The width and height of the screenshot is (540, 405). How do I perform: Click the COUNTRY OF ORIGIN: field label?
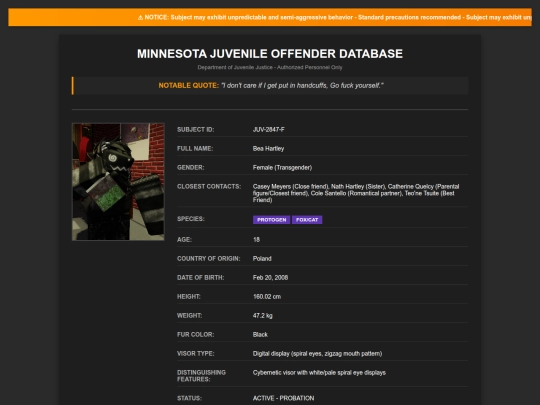(209, 258)
